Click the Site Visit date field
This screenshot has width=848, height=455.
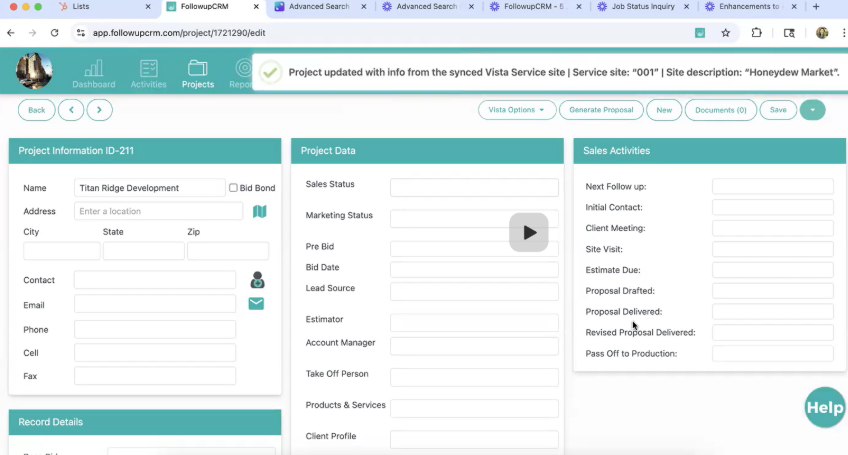(x=772, y=249)
